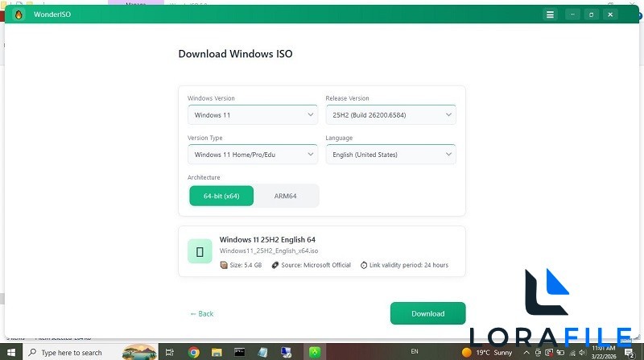Click the Download button
This screenshot has width=644, height=360.
point(428,313)
